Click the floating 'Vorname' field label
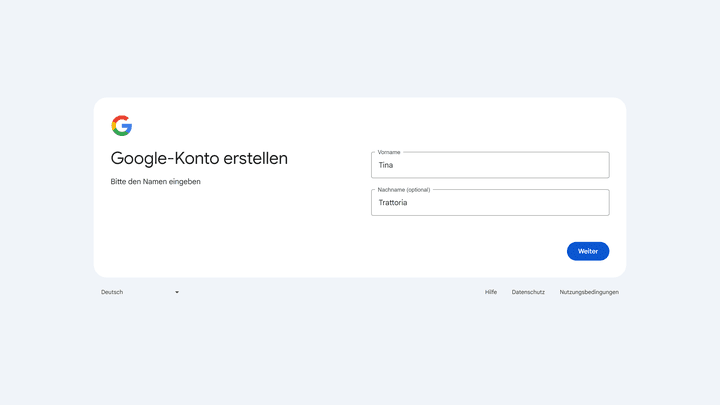The height and width of the screenshot is (405, 720). 389,152
